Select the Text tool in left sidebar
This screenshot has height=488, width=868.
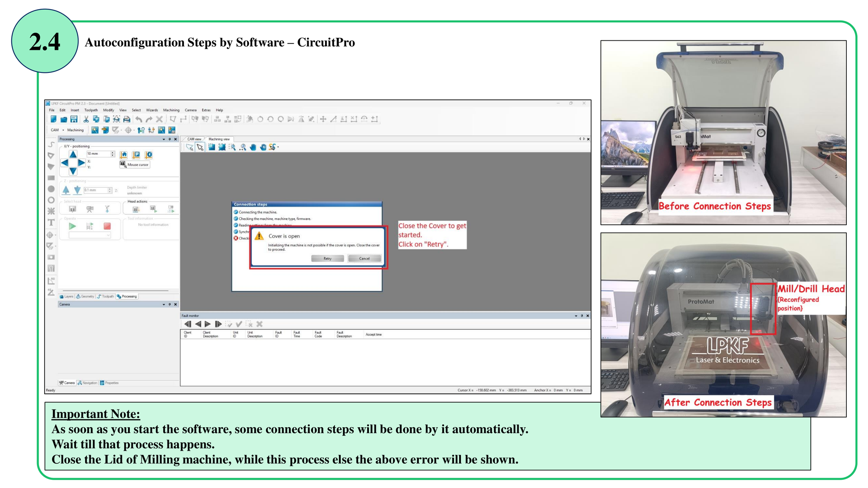click(x=51, y=223)
